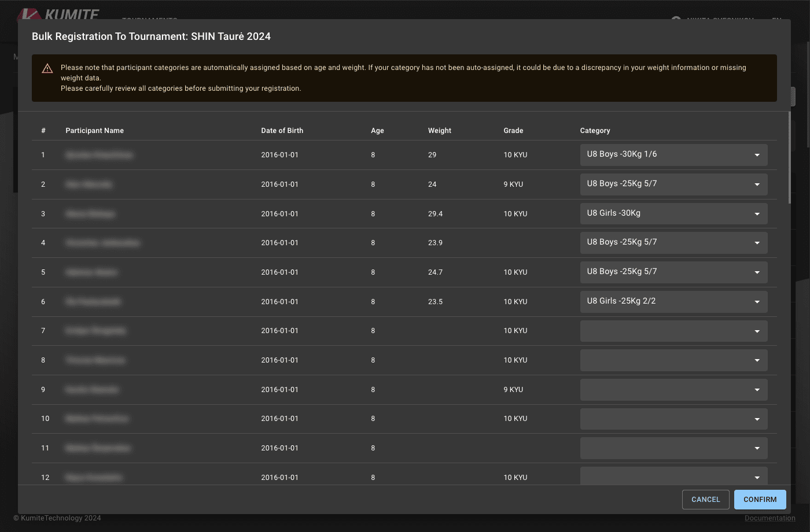Click the warning triangle icon in the notice

coord(47,68)
